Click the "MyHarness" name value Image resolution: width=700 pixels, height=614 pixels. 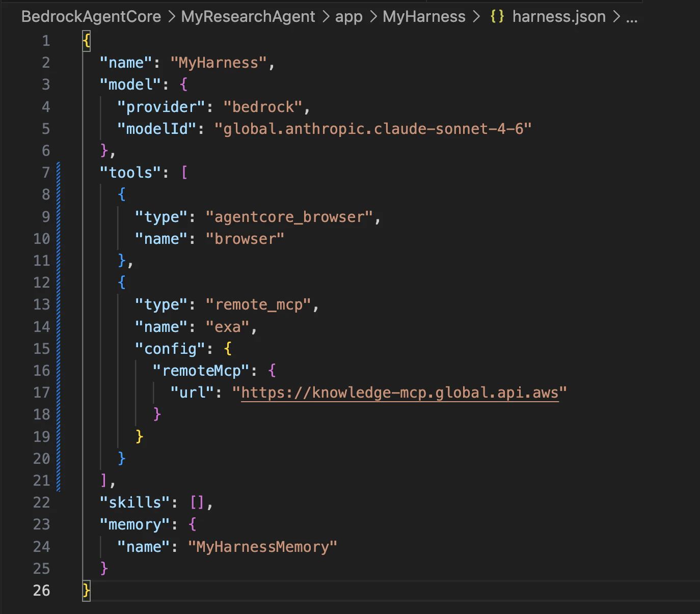[x=219, y=63]
